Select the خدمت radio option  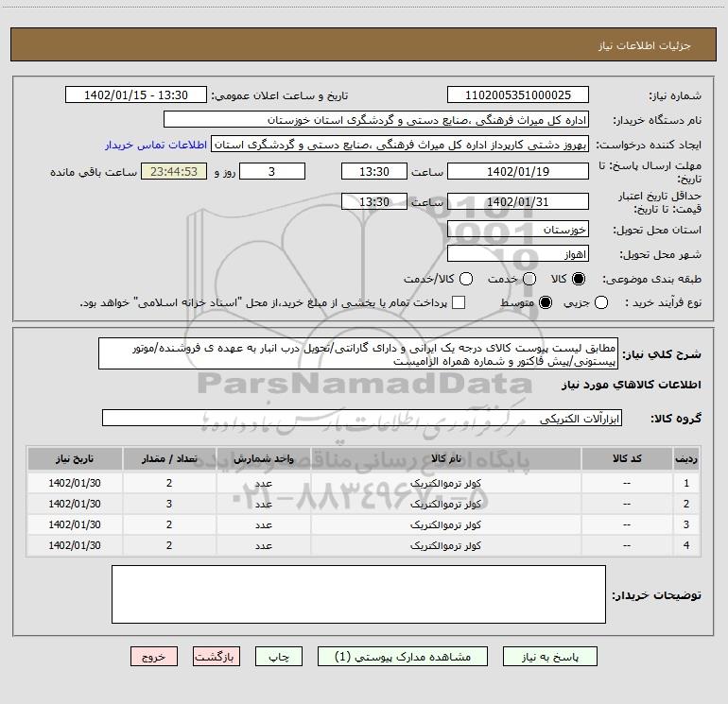(529, 279)
